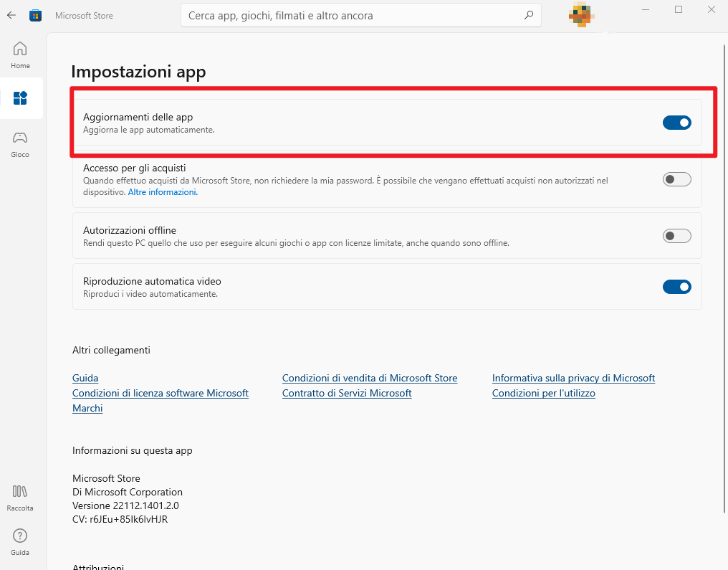Screen dimensions: 728x570
Task: Click the Microsoft Store title bar text
Action: (x=84, y=15)
